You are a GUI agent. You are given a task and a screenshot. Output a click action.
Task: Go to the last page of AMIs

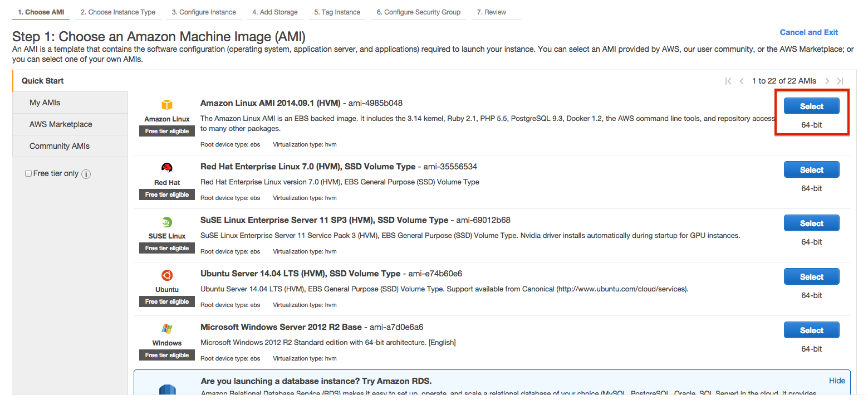[840, 81]
